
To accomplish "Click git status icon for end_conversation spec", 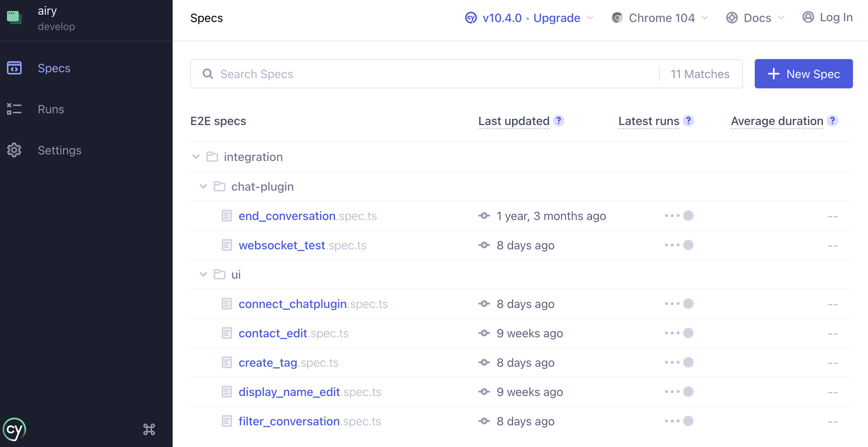I will pyautogui.click(x=484, y=216).
